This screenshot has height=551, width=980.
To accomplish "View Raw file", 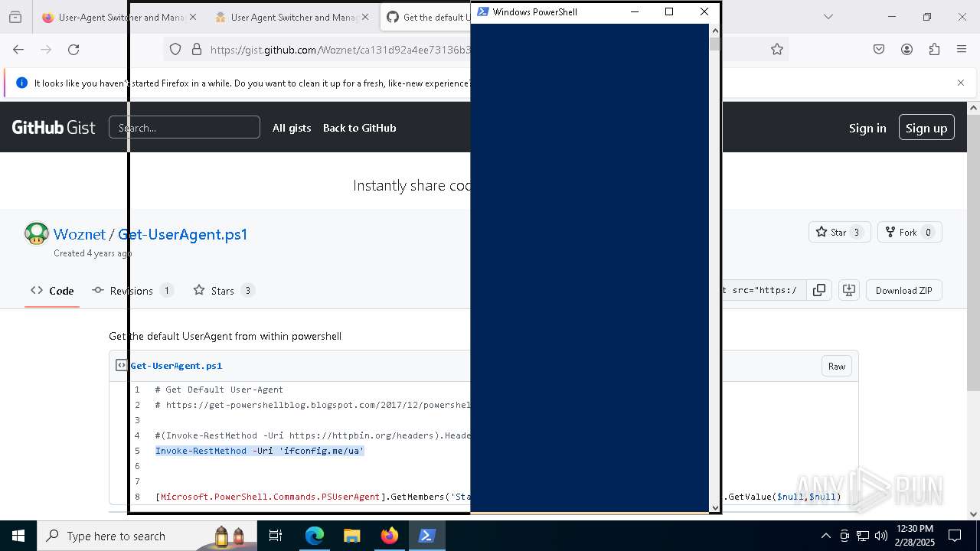I will pos(837,366).
